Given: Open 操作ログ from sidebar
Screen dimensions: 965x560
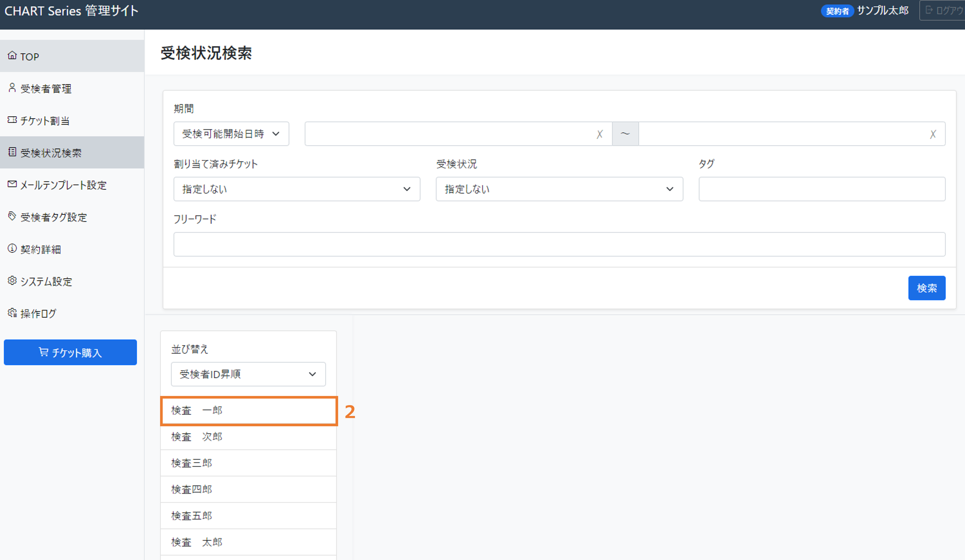Looking at the screenshot, I should point(72,313).
